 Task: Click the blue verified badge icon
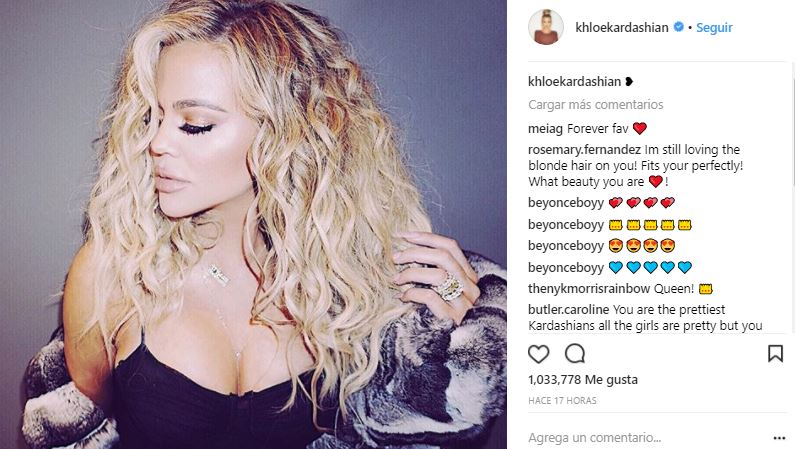(x=678, y=27)
